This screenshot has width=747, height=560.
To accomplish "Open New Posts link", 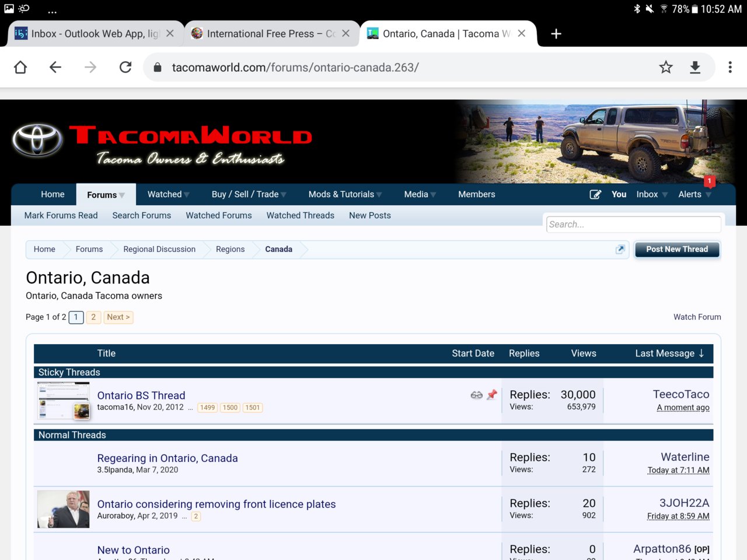I will pos(370,215).
